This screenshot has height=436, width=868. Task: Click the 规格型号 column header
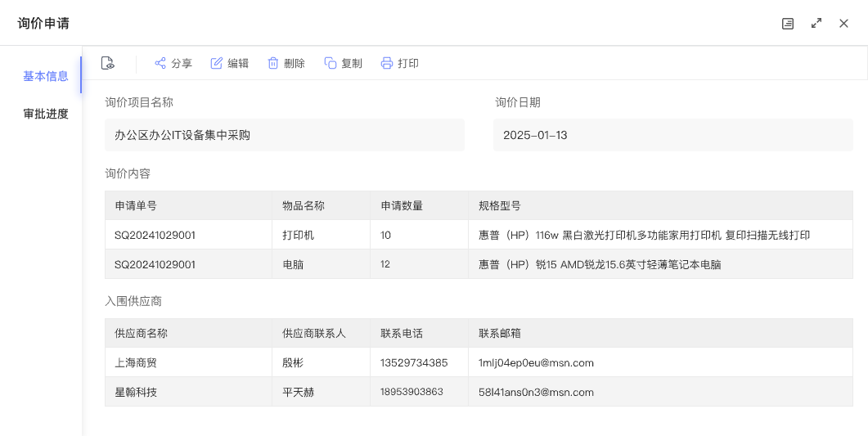point(500,205)
